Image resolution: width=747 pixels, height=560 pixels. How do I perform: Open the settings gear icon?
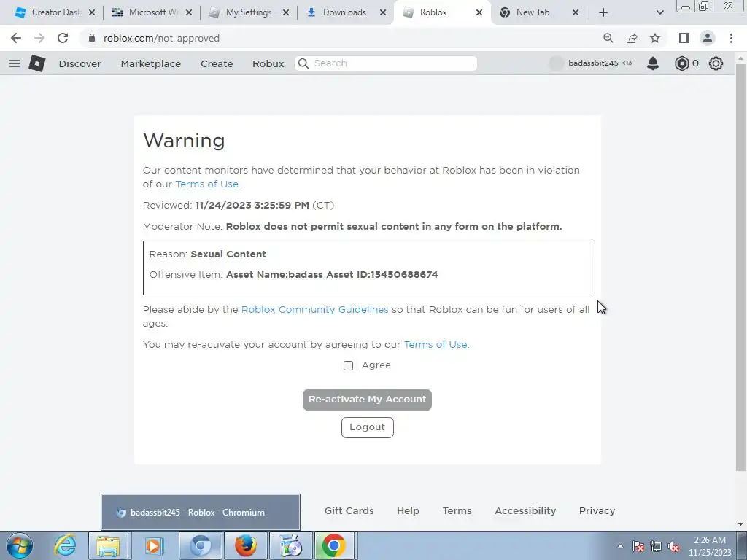point(716,63)
